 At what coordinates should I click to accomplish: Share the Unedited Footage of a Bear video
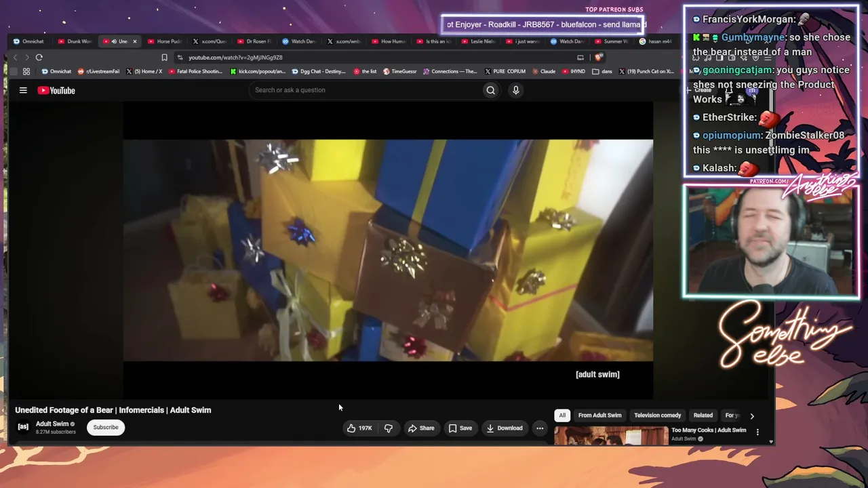coord(421,428)
